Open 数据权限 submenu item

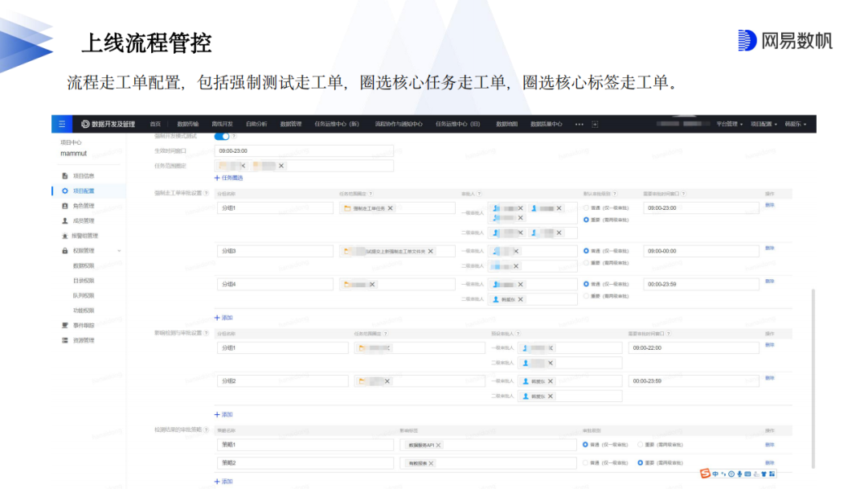tap(84, 266)
